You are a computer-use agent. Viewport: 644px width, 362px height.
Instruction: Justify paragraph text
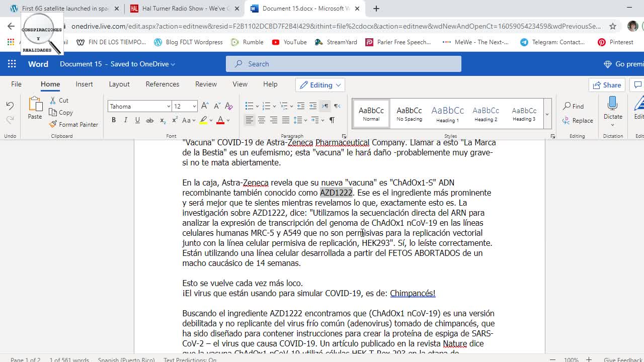click(286, 120)
